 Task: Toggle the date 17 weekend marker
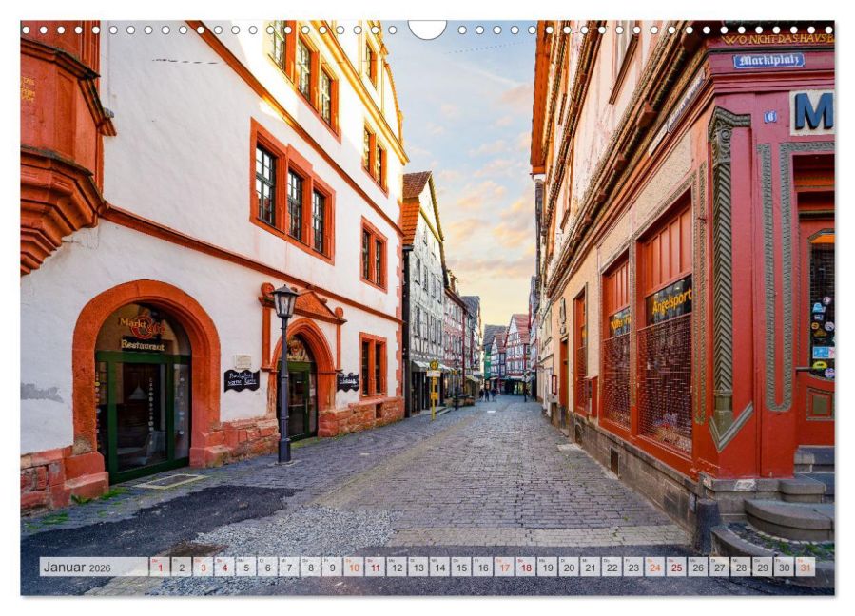[x=503, y=568]
